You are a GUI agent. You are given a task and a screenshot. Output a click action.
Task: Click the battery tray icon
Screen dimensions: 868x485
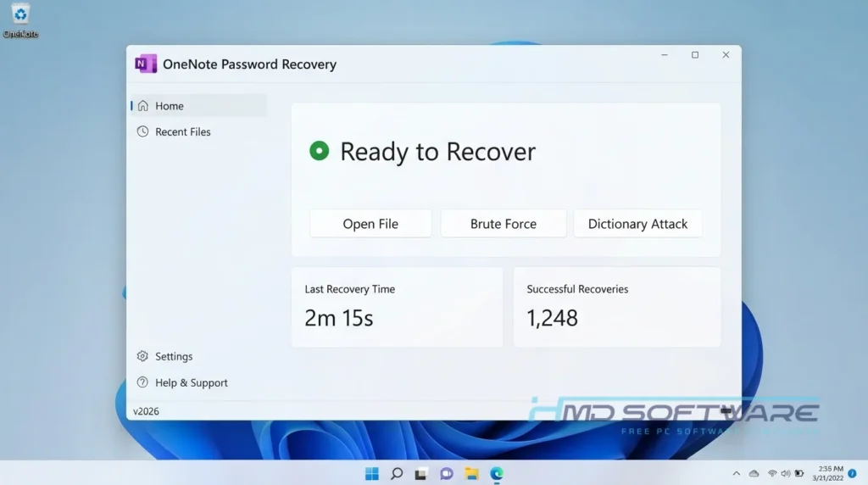tap(799, 473)
